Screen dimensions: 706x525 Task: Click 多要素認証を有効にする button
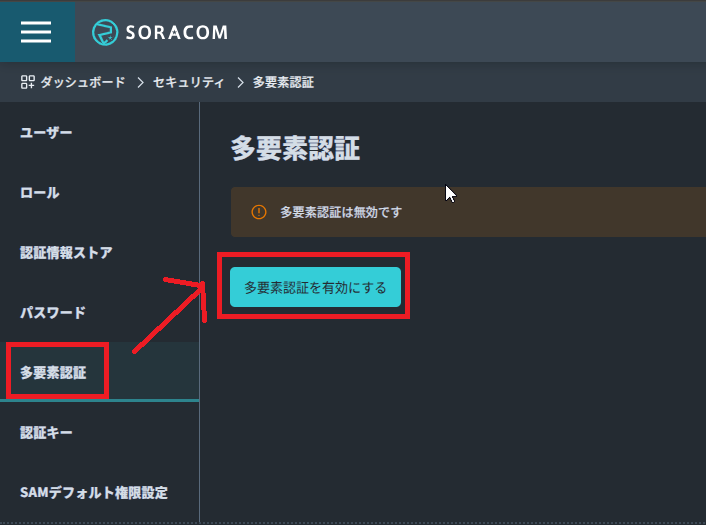tap(315, 287)
